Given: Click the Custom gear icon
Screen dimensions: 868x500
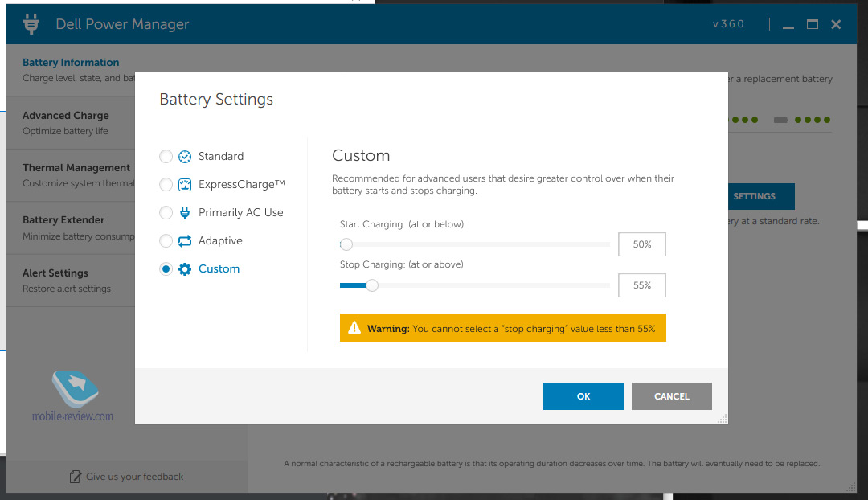Looking at the screenshot, I should (x=185, y=269).
